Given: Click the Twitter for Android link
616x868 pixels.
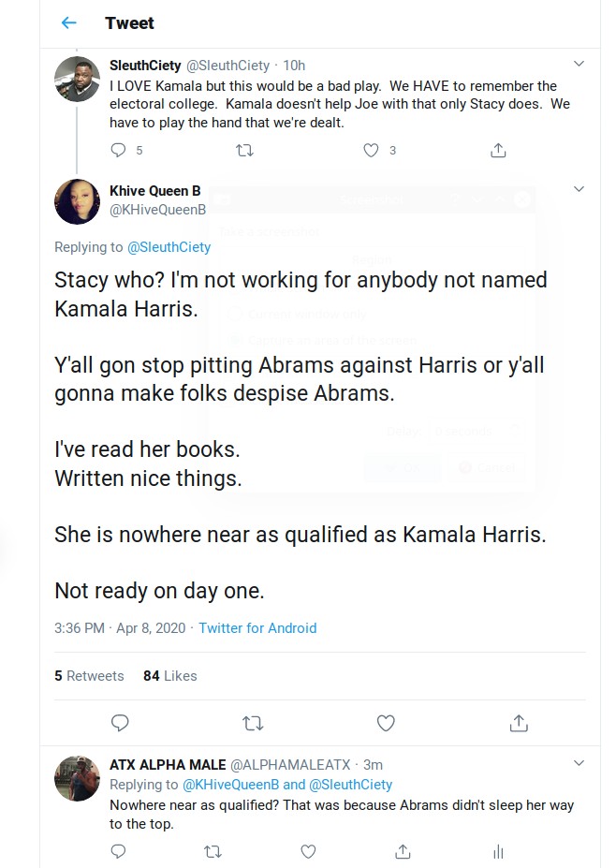Looking at the screenshot, I should pos(257,628).
